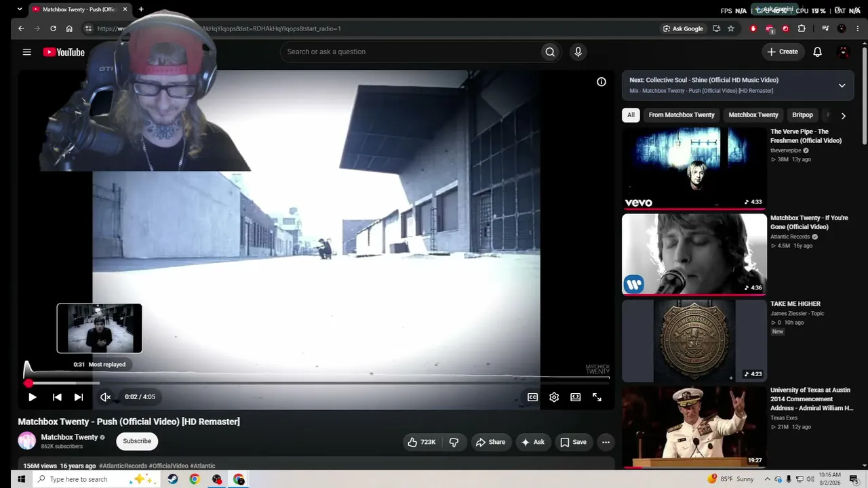Open the browser Extensions puzzle menu
The height and width of the screenshot is (488, 868).
802,28
